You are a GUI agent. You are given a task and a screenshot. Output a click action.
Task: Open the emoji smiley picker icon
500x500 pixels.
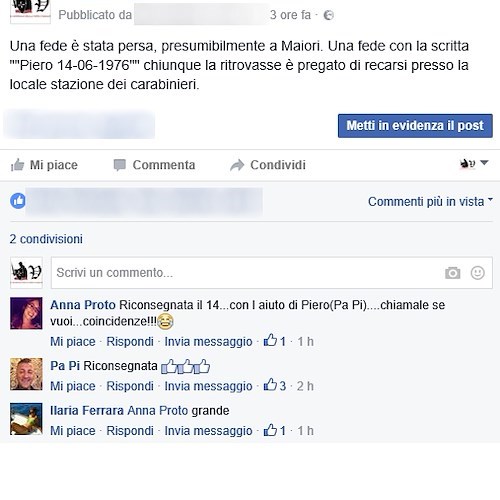(x=477, y=273)
